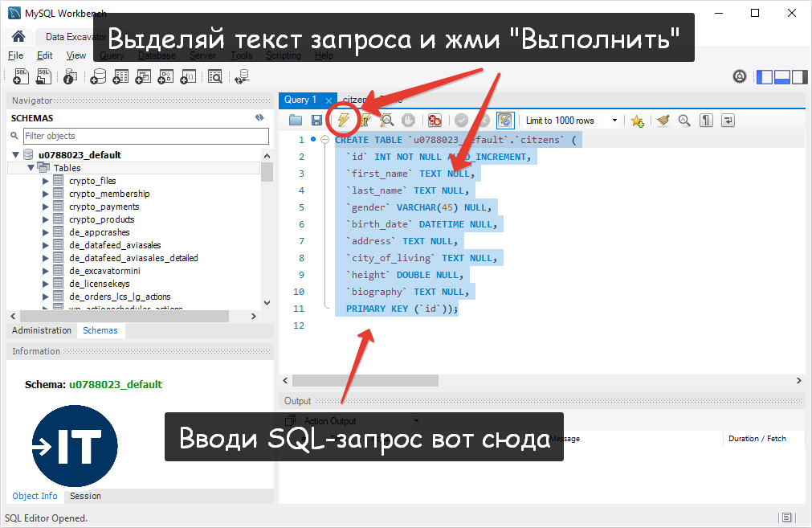This screenshot has width=812, height=528.
Task: Execute the SQL script with lightning bolt icon
Action: (343, 120)
